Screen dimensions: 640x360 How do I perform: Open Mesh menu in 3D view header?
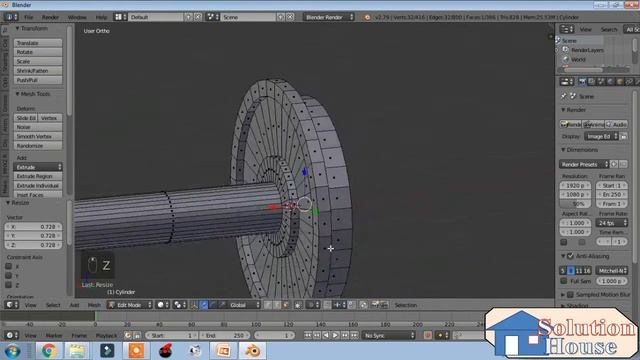[94, 305]
